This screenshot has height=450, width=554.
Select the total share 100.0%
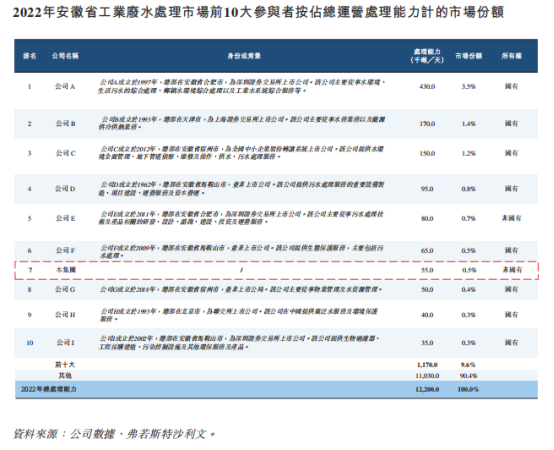tap(468, 389)
